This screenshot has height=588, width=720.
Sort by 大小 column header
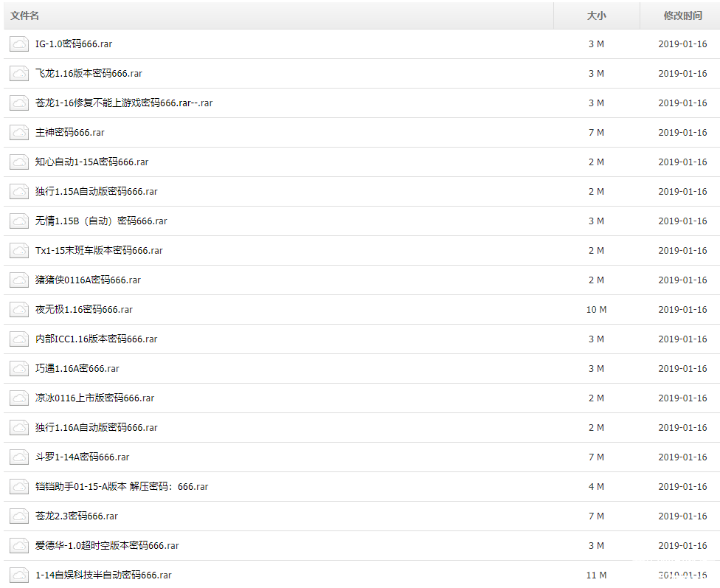[597, 15]
